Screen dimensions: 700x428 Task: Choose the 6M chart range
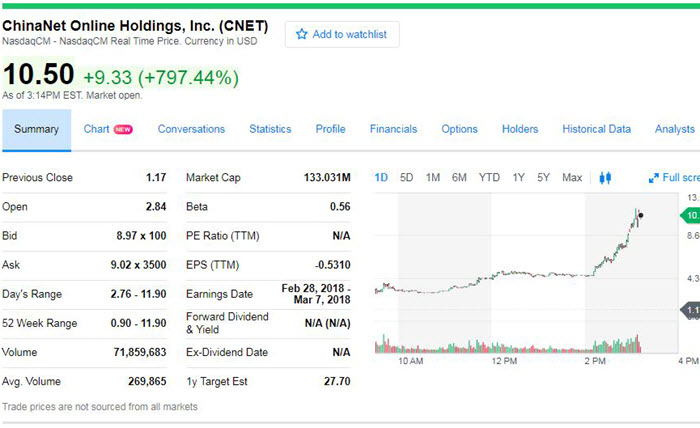click(x=459, y=178)
